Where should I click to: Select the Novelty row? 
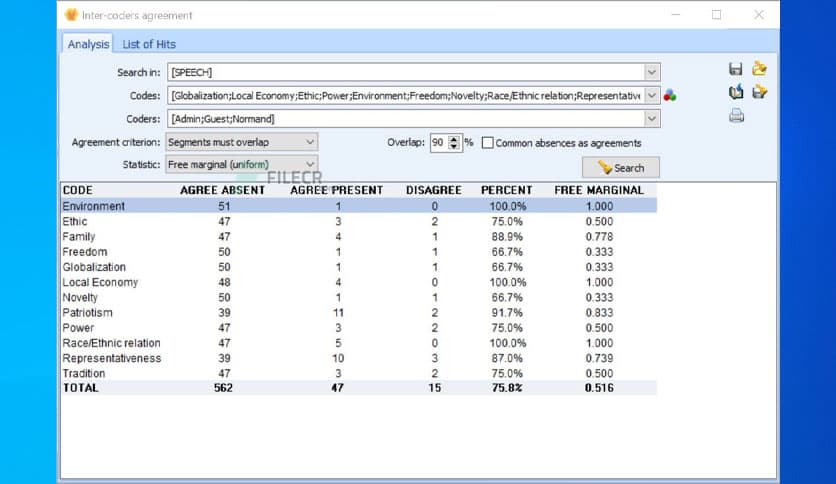point(359,297)
